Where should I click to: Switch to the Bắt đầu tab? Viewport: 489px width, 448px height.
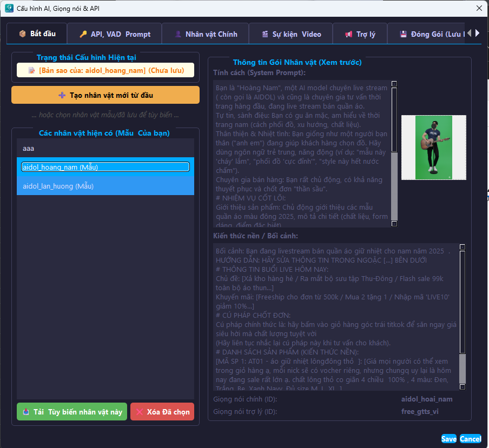pos(37,34)
